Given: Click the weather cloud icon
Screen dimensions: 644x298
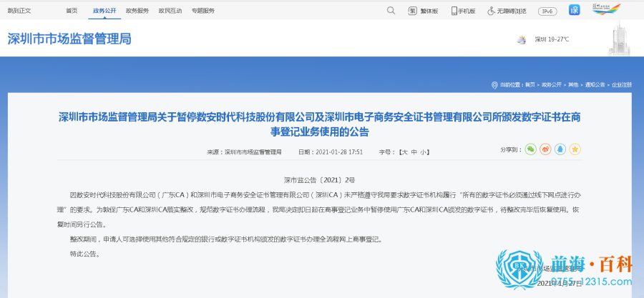Looking at the screenshot, I should tap(522, 40).
